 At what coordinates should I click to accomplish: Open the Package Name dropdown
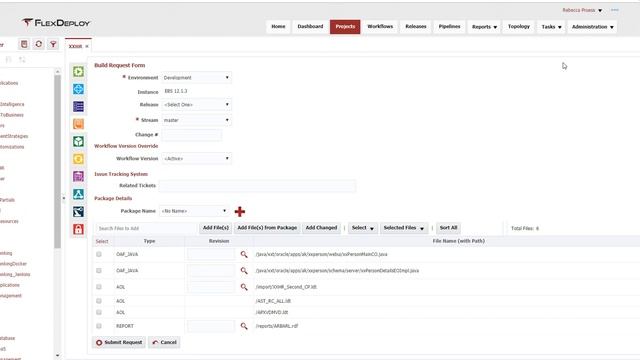point(194,211)
